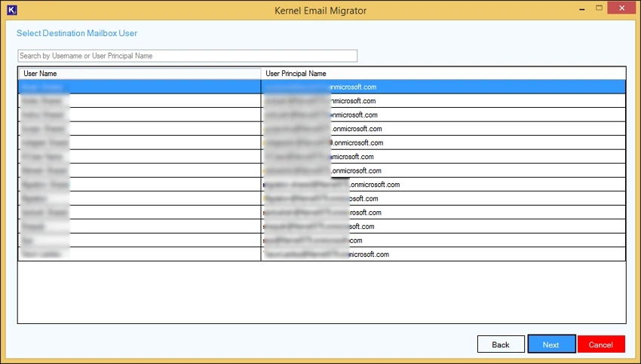Select the row showing only 'com' visible
Screen dimensions: 641x364
point(322,240)
